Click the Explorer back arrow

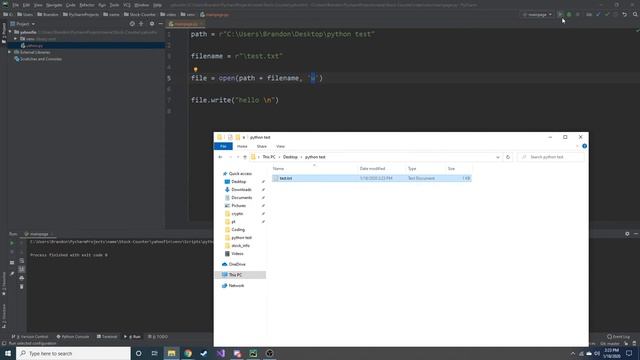coord(220,157)
